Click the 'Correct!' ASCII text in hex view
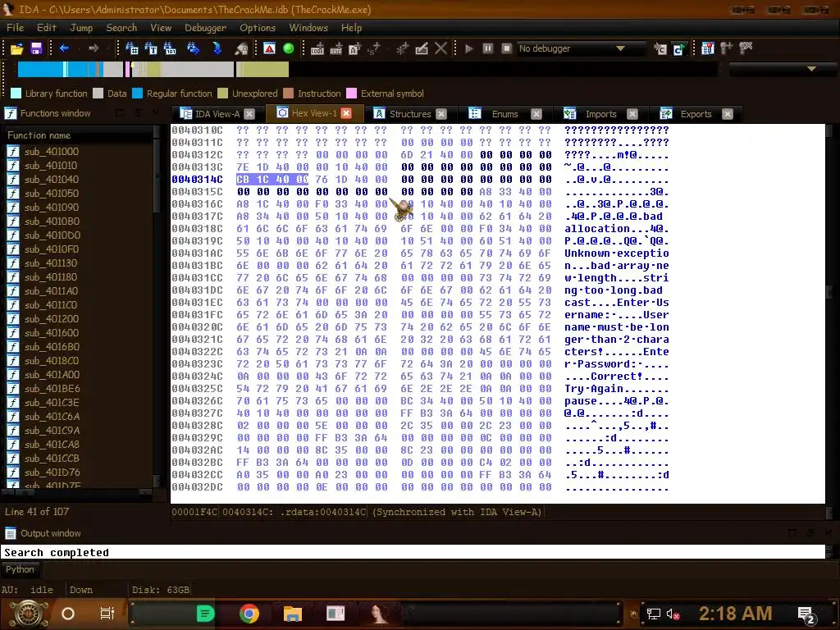Viewport: 840px width, 630px height. (x=616, y=377)
